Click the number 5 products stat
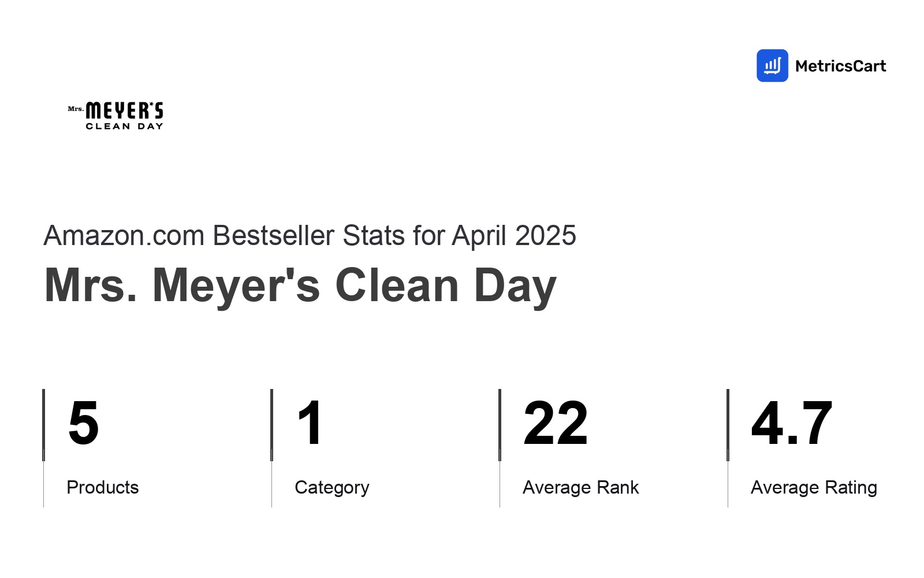Viewport: 924px width, 578px height. tap(83, 423)
